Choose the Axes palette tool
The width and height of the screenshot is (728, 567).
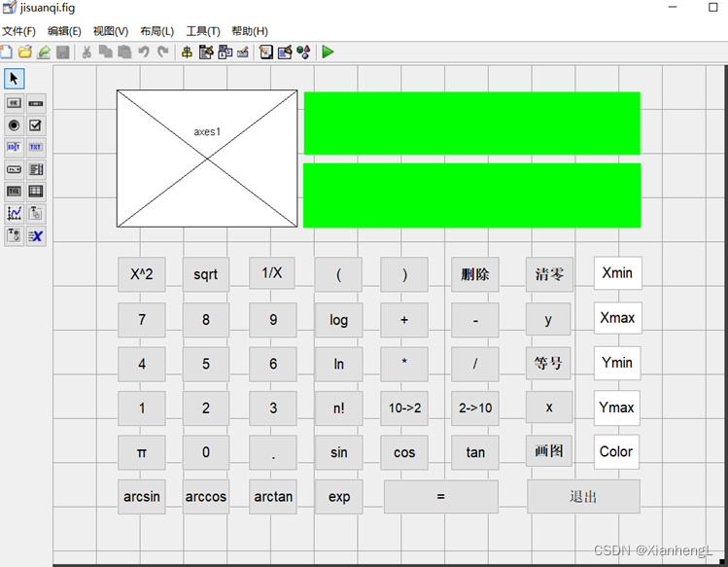click(x=14, y=213)
